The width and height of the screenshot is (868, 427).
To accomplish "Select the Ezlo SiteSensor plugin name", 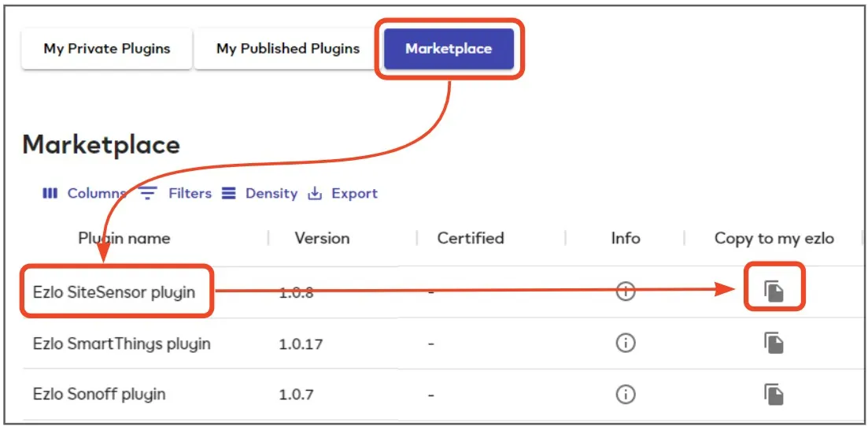I will tap(114, 291).
